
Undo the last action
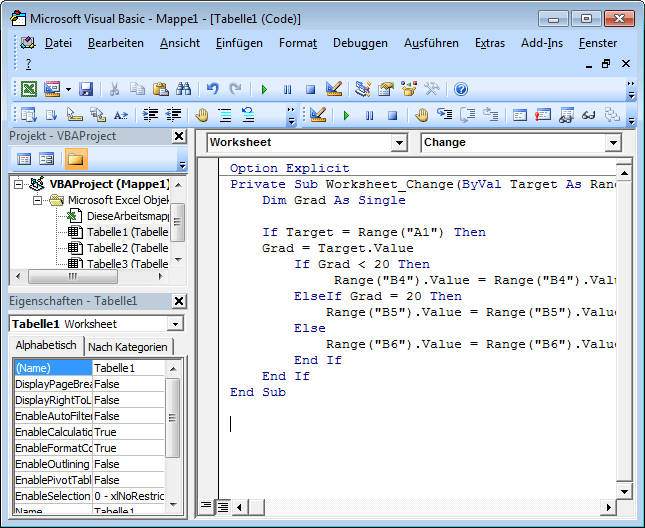212,89
